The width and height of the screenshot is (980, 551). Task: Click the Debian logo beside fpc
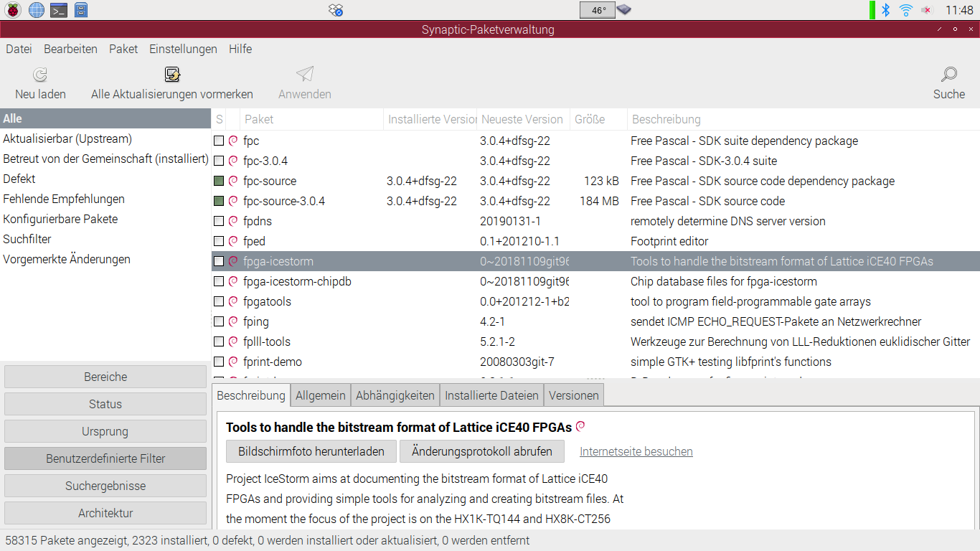[x=233, y=141]
